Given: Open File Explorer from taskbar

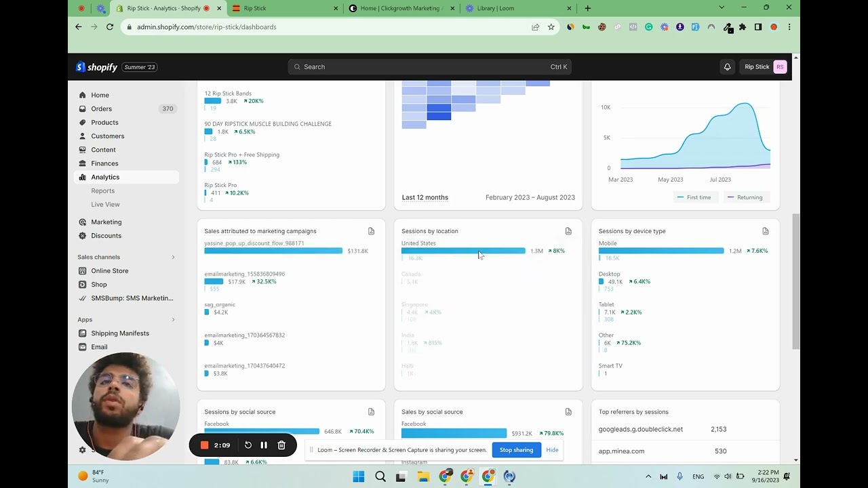Looking at the screenshot, I should point(422,476).
